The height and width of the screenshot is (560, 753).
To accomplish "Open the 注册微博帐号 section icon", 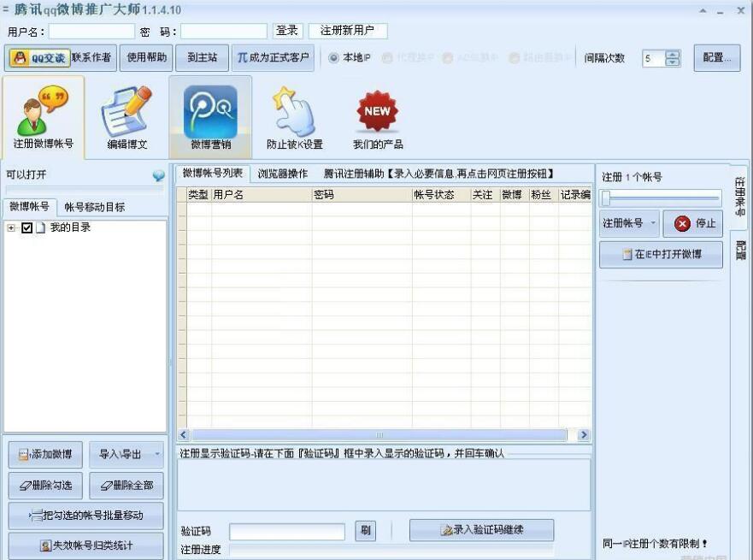I will [44, 117].
